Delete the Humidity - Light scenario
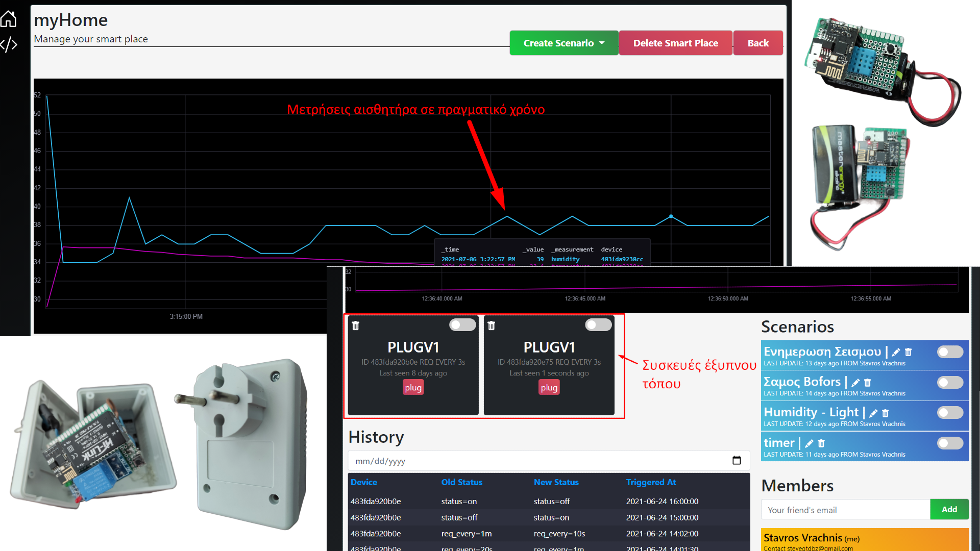Viewport: 980px width, 551px height. click(x=886, y=413)
